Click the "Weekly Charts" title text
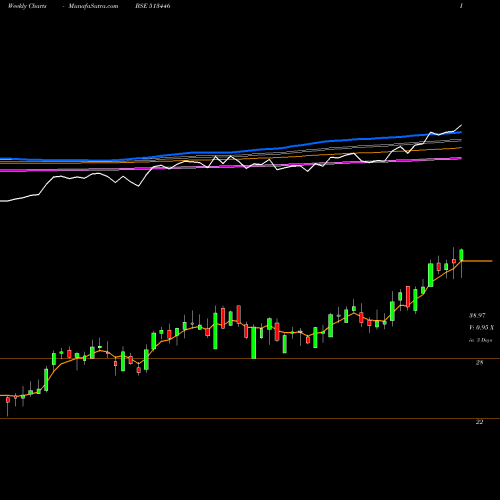Screen dimensions: 500x500 click(27, 6)
